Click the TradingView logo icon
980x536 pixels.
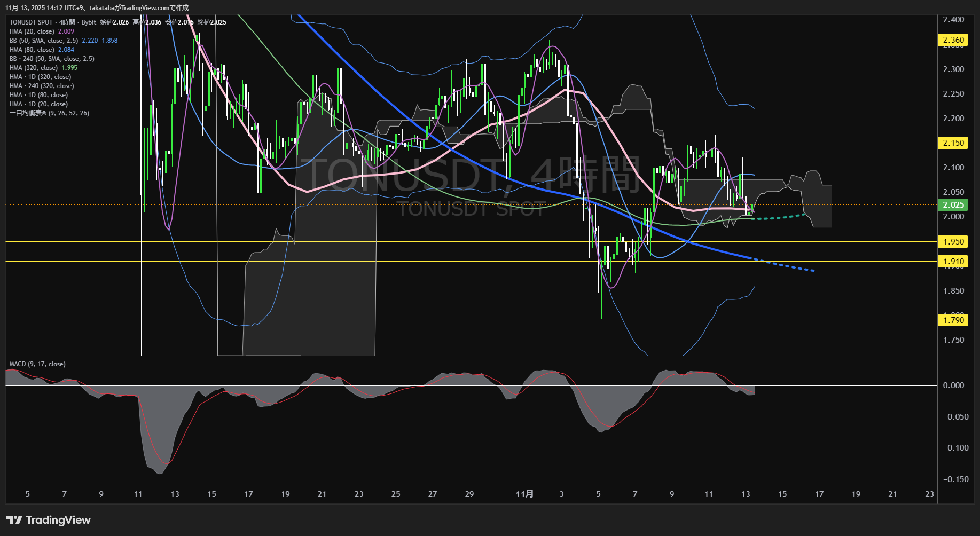(14, 520)
